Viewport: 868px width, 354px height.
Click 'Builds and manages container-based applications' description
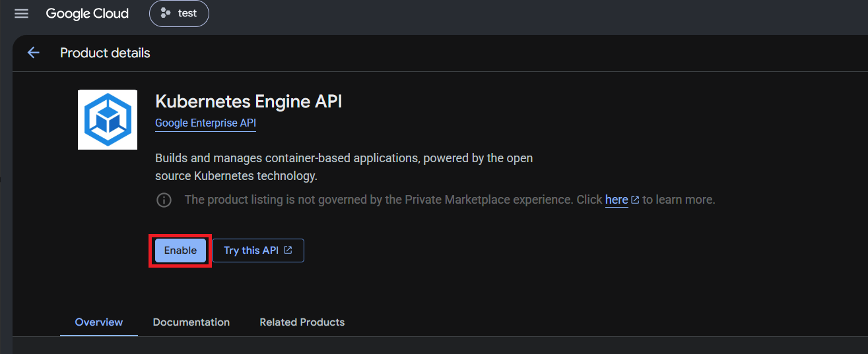click(344, 167)
